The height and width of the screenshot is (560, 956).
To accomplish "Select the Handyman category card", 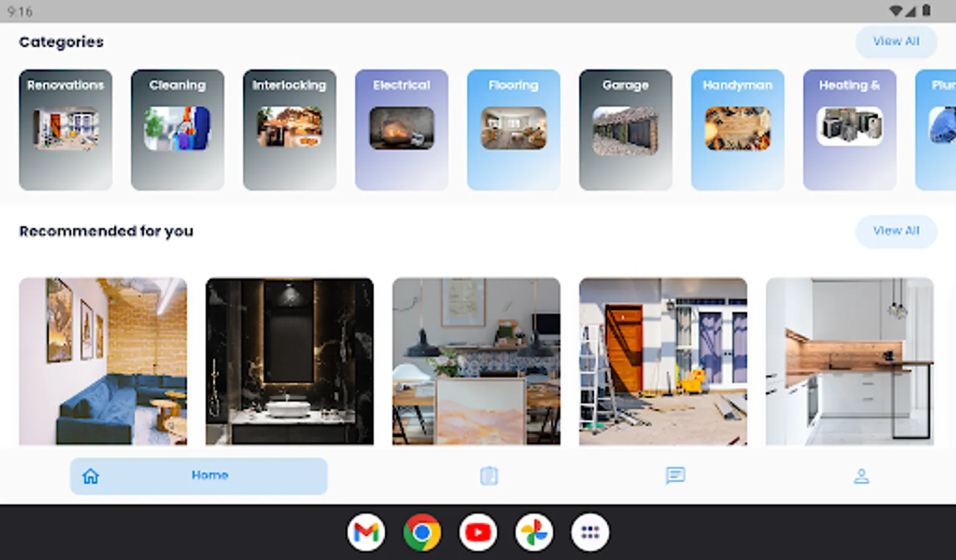I will coord(738,129).
